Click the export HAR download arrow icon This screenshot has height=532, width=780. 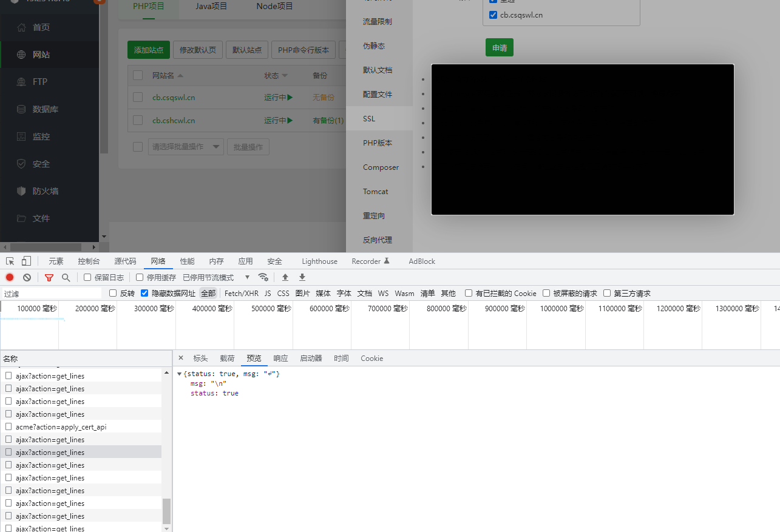coord(302,277)
